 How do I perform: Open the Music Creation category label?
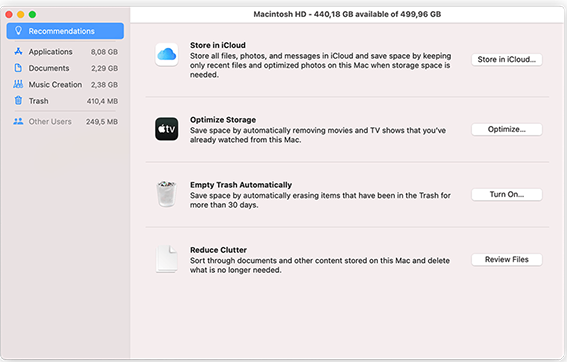55,84
